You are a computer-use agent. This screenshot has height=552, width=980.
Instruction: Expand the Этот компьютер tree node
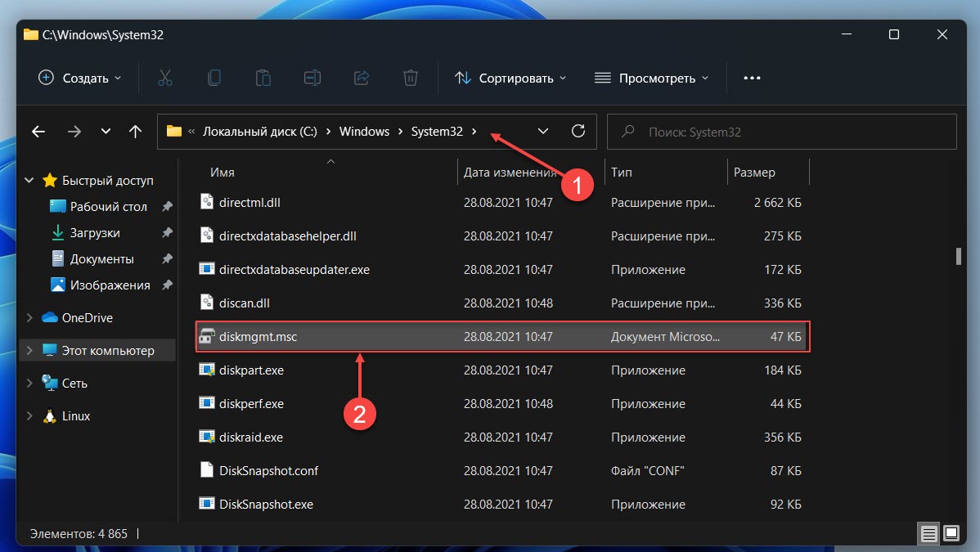pos(29,350)
